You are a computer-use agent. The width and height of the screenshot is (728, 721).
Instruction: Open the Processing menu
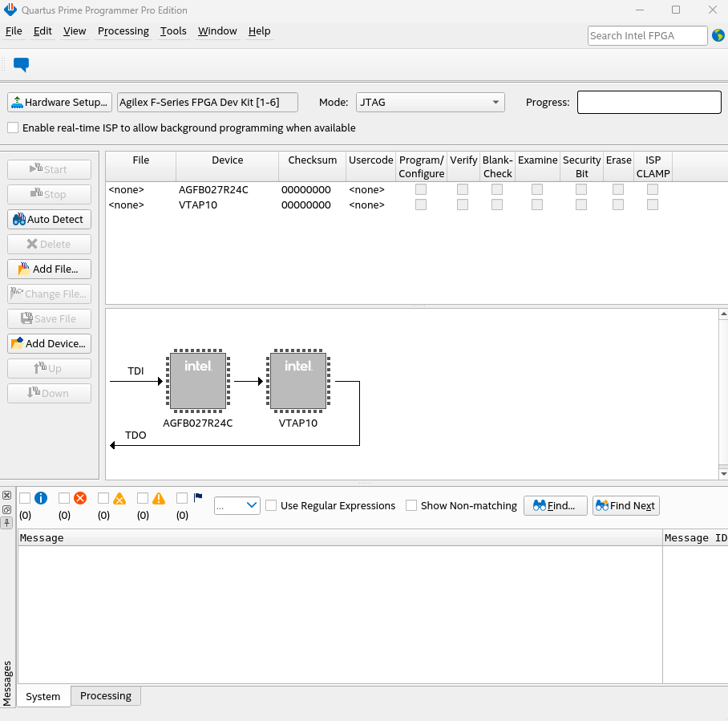123,31
